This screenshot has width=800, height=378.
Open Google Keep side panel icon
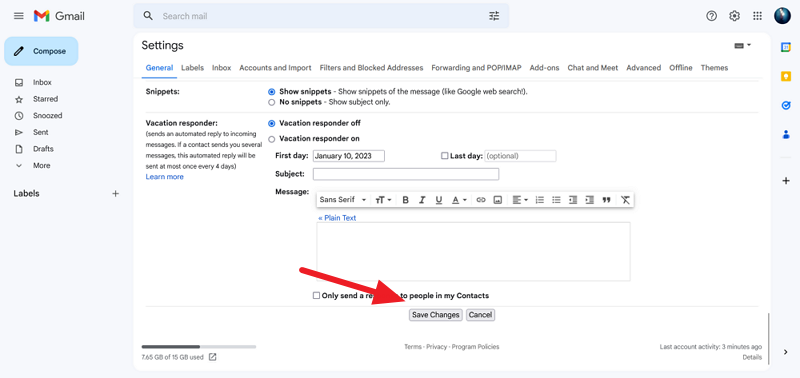point(786,76)
